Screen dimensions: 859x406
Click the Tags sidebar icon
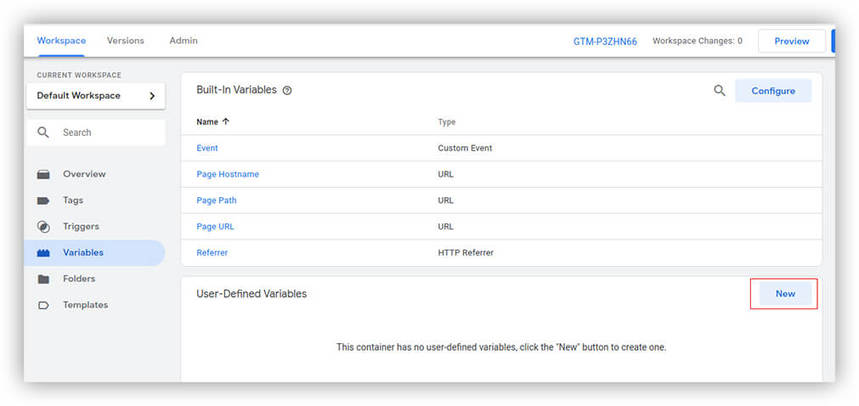[44, 200]
